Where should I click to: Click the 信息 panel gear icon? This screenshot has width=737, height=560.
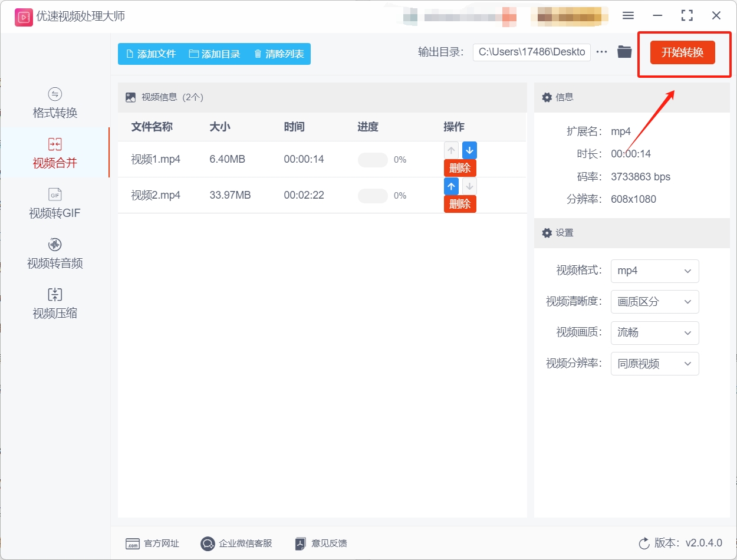pos(547,97)
